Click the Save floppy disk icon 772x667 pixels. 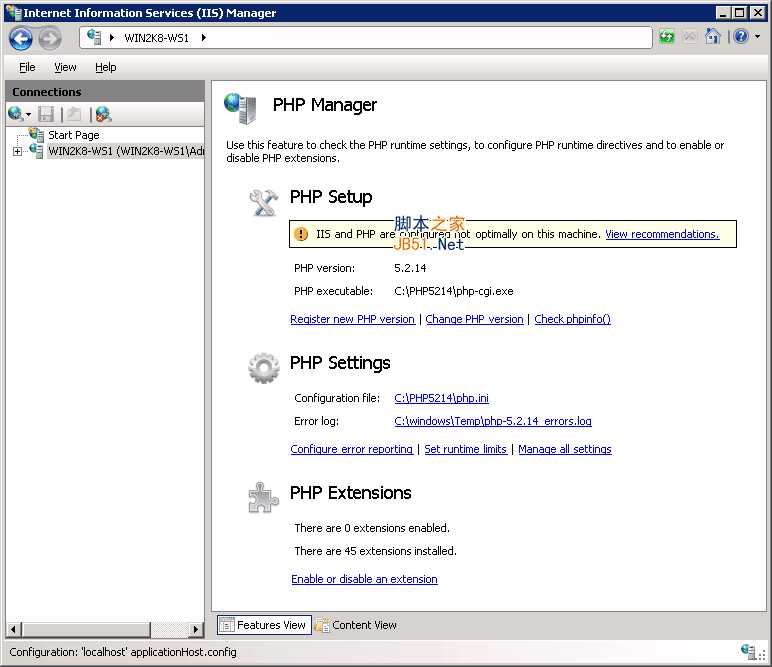point(46,114)
